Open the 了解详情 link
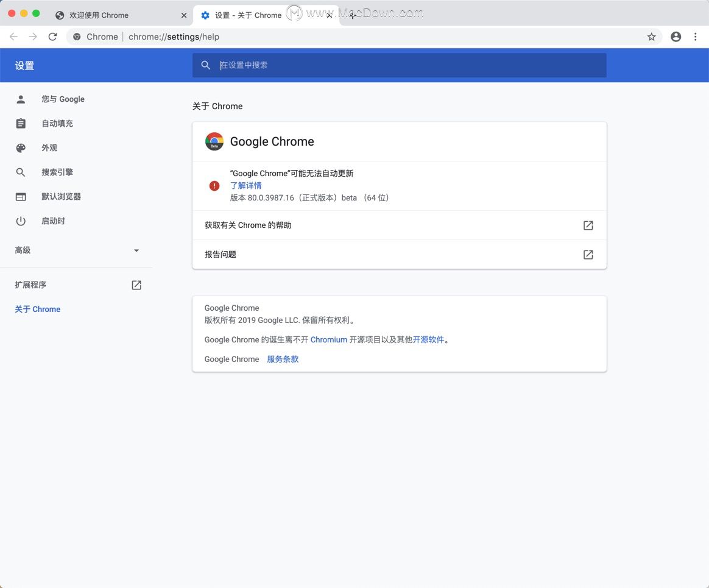The image size is (709, 588). (x=246, y=185)
